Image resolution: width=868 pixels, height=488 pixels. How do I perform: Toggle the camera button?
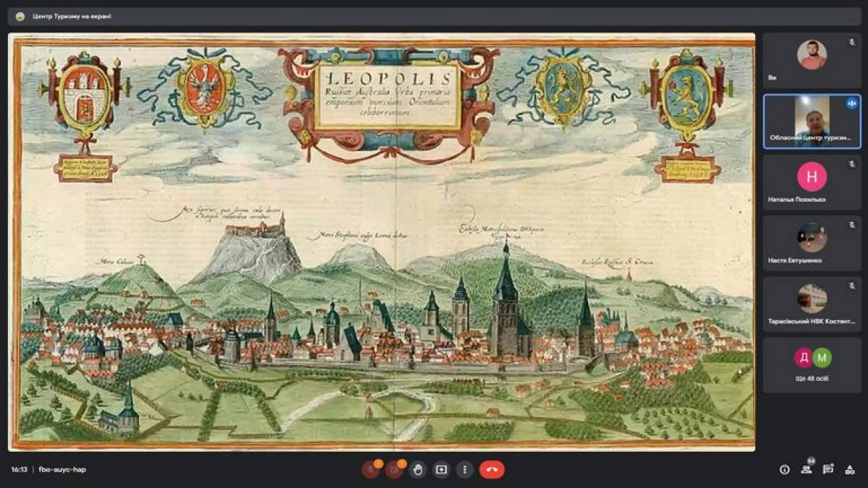point(394,470)
